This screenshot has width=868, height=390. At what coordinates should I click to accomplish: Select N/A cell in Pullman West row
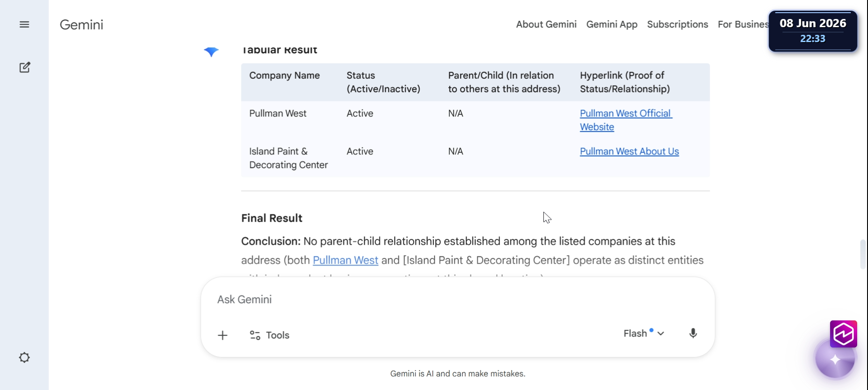click(x=456, y=114)
